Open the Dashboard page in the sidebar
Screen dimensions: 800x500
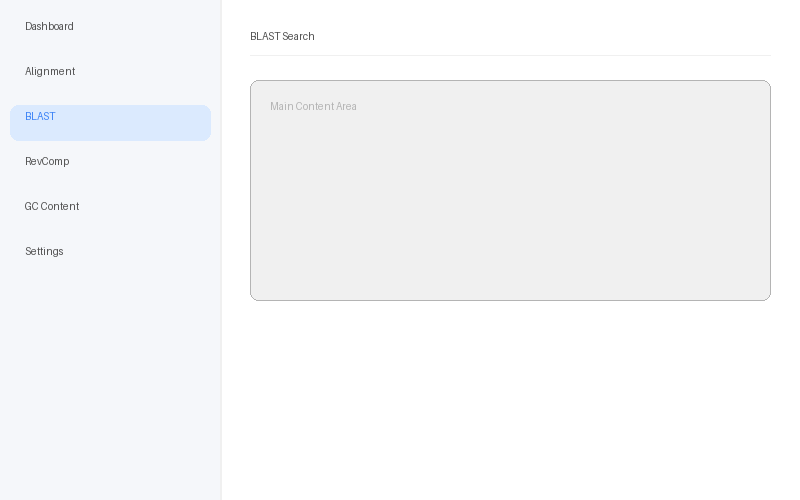coord(50,27)
